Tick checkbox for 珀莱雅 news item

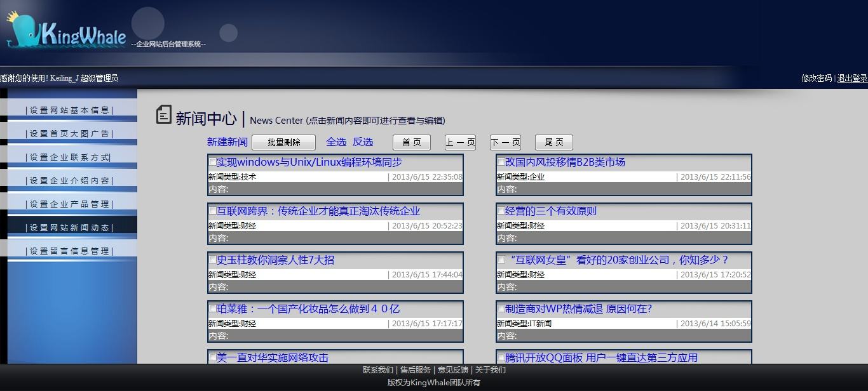(x=212, y=308)
